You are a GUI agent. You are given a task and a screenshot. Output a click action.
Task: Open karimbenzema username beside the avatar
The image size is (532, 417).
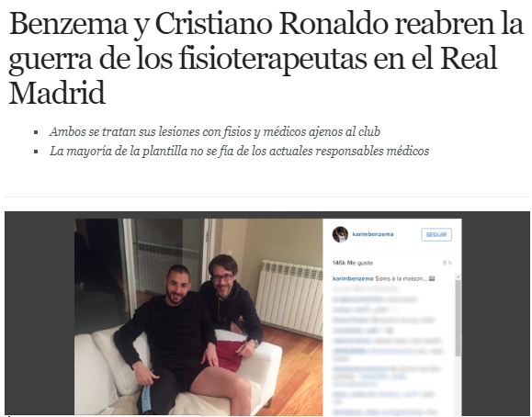click(373, 234)
